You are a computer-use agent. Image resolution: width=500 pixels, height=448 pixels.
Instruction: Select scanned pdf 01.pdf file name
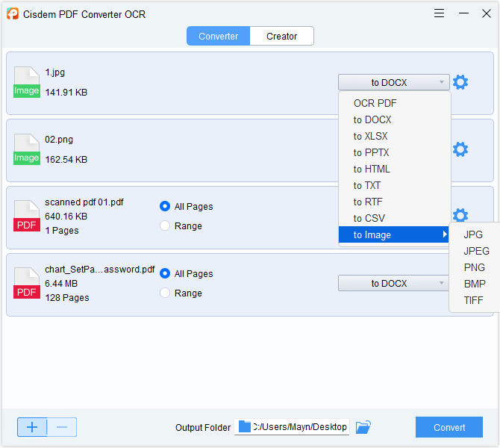(84, 202)
